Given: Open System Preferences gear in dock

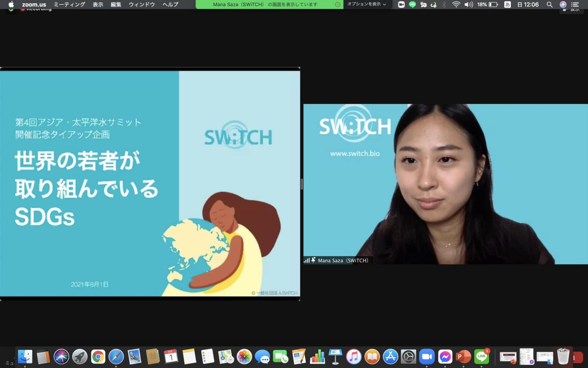Looking at the screenshot, I should click(x=408, y=357).
